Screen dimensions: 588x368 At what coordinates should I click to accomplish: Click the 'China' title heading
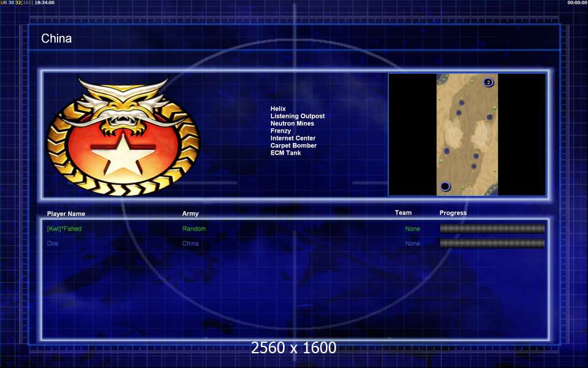(56, 38)
